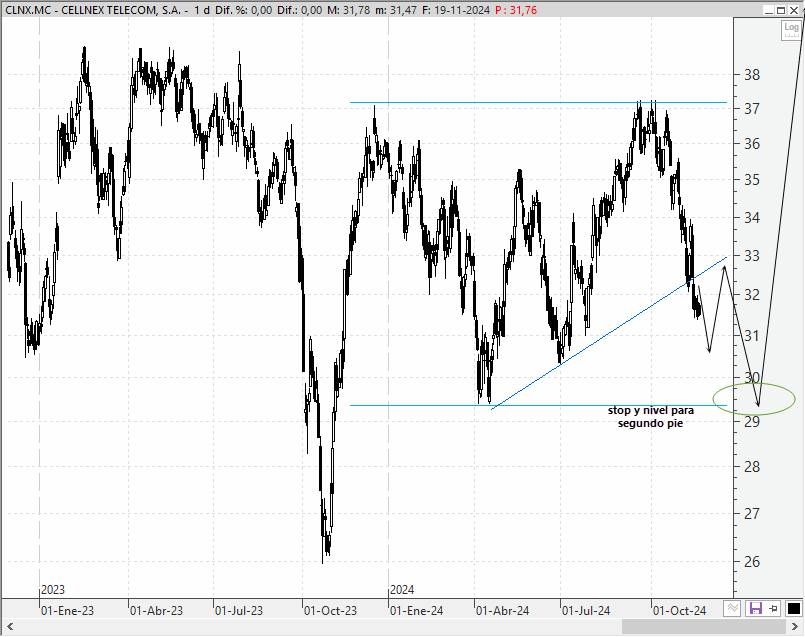Click price axis label 31
Viewport: 805px width, 637px height.
coord(752,336)
